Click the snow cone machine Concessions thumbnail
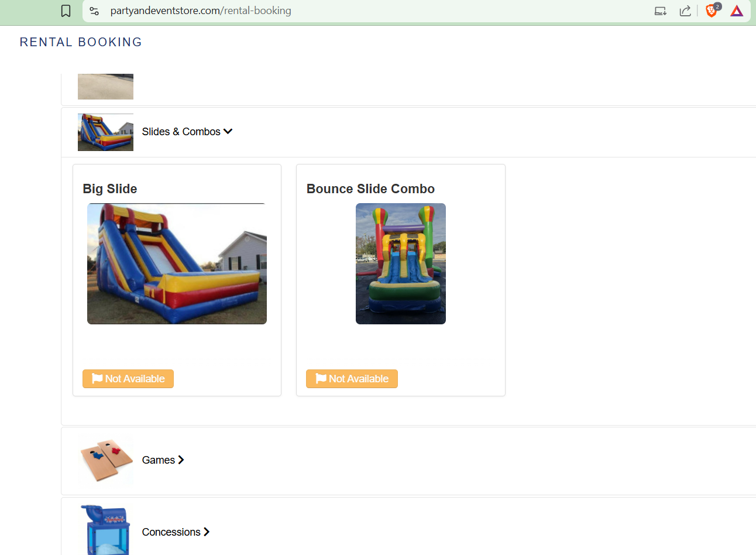 (x=105, y=530)
